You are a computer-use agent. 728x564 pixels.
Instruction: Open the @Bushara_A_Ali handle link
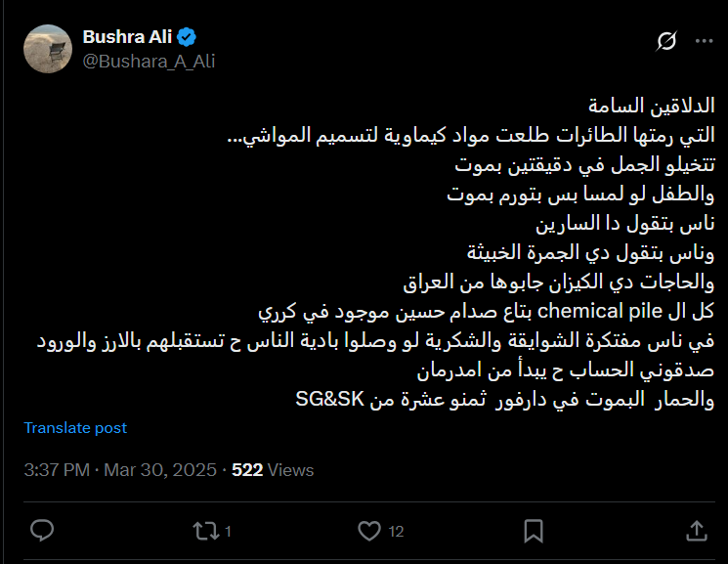tap(149, 61)
